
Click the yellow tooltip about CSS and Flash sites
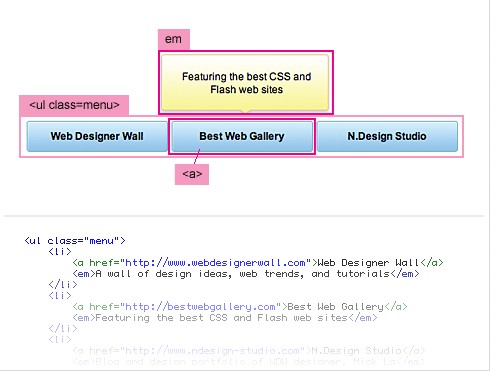pos(245,83)
